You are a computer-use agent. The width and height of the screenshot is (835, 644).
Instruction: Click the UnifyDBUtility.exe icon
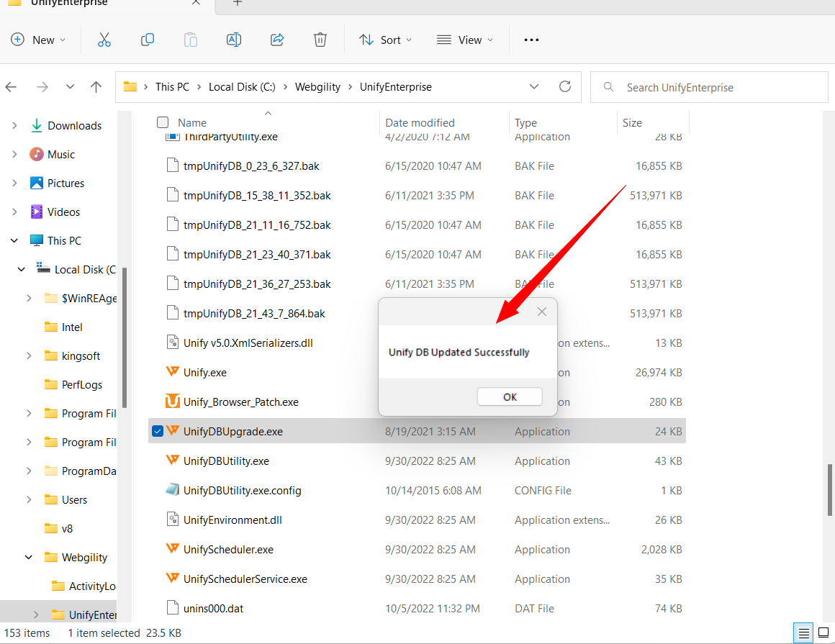coord(173,460)
